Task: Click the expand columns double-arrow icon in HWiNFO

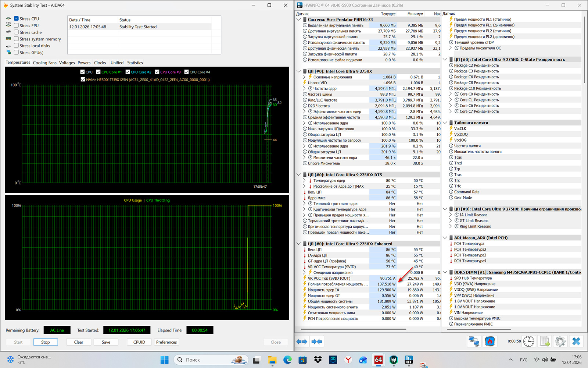Action: [x=302, y=342]
